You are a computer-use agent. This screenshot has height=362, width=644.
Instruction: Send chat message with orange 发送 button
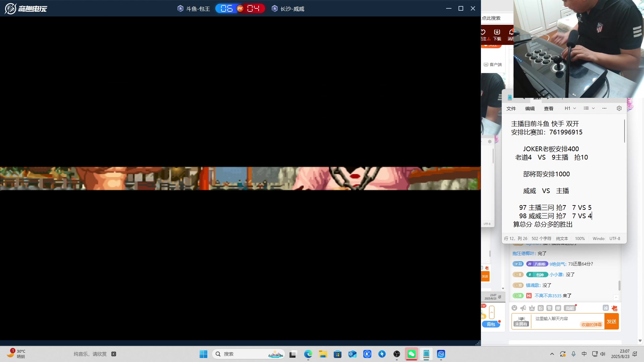tap(611, 321)
